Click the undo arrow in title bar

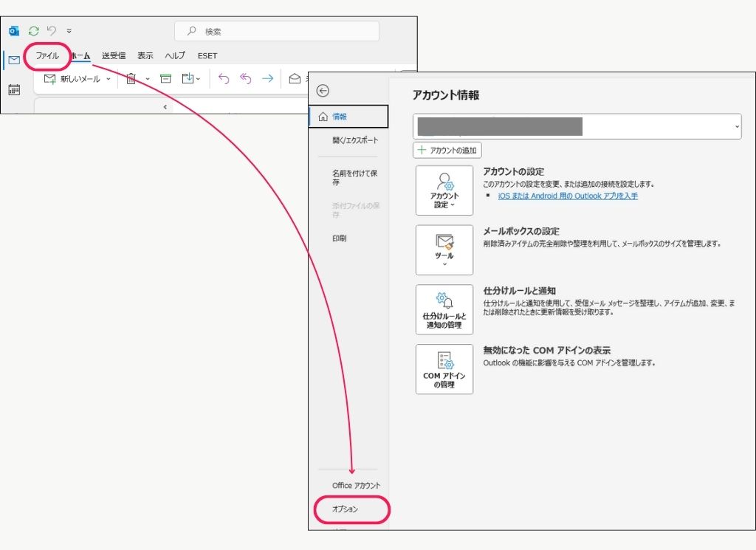pyautogui.click(x=52, y=31)
